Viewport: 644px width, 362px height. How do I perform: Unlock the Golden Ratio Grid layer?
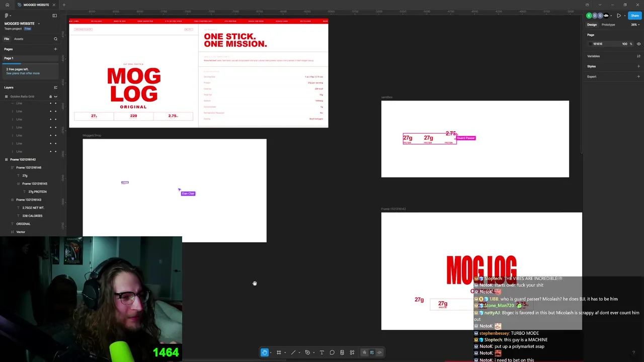coord(50,97)
